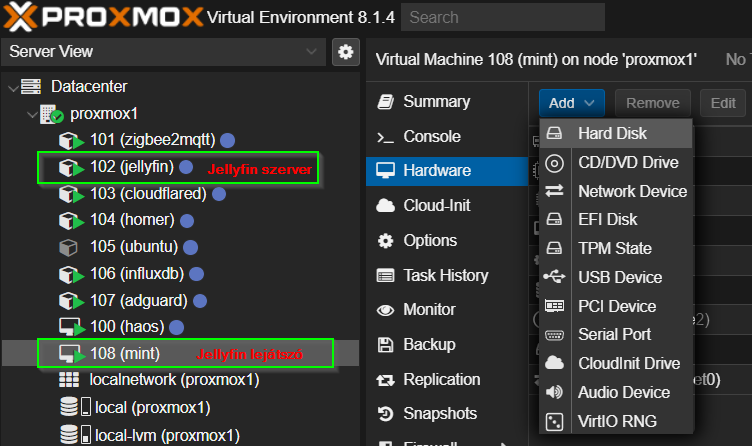Screen dimensions: 752x446
Task: Toggle the Add dropdown button
Action: pos(572,103)
